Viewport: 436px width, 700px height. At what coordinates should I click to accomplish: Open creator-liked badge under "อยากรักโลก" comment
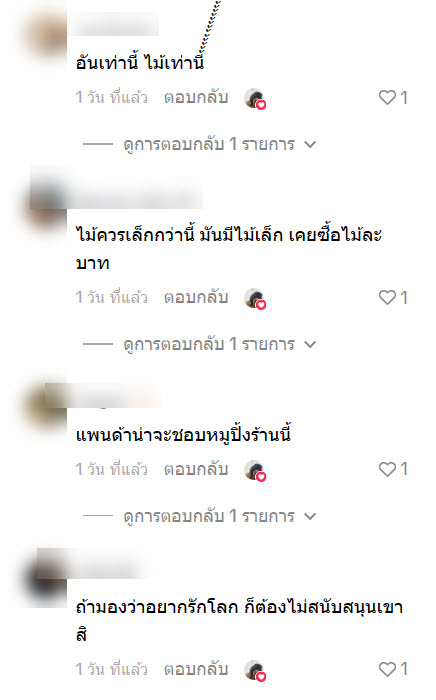point(255,670)
